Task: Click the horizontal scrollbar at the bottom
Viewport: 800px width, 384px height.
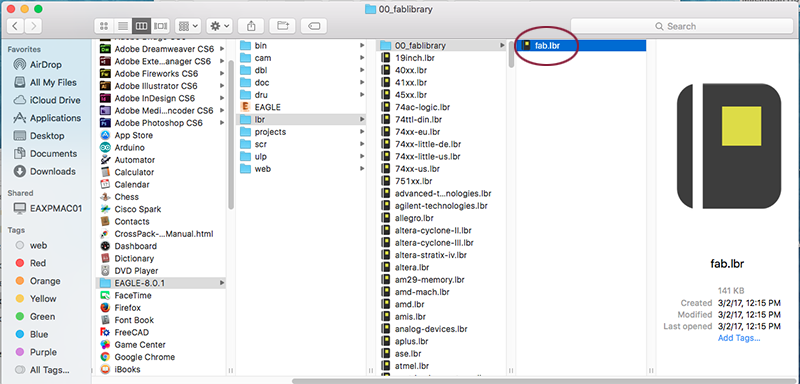Action: click(x=544, y=380)
